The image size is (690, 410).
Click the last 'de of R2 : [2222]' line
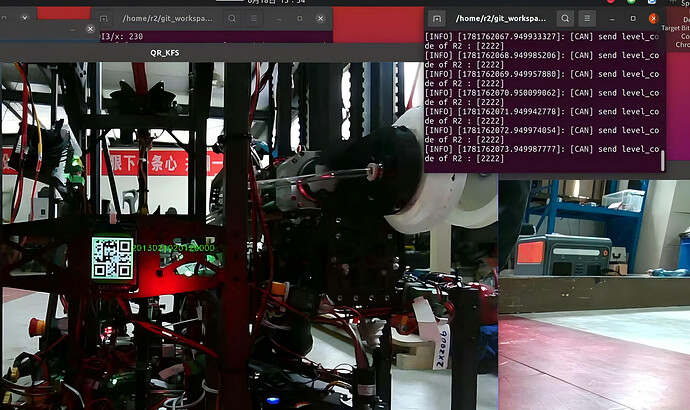[464, 158]
